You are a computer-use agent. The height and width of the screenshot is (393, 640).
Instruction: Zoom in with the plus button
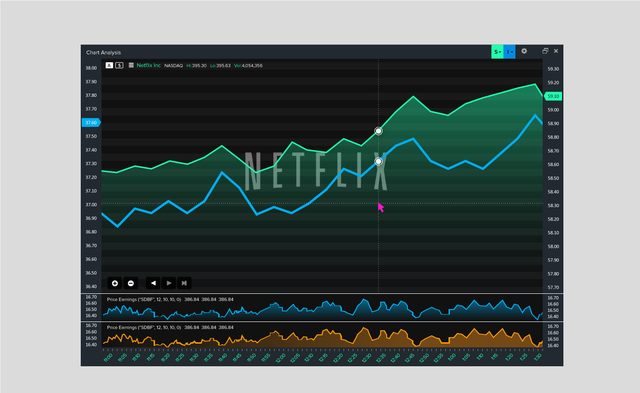coord(115,283)
